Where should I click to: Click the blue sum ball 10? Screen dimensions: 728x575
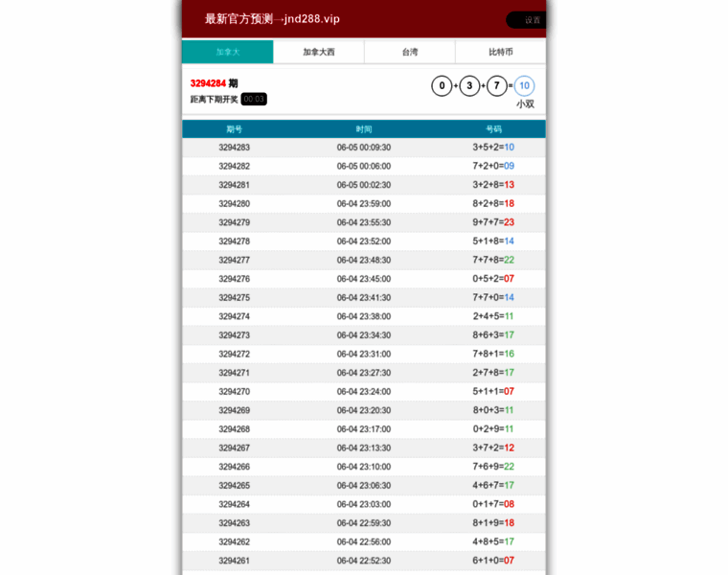[524, 86]
